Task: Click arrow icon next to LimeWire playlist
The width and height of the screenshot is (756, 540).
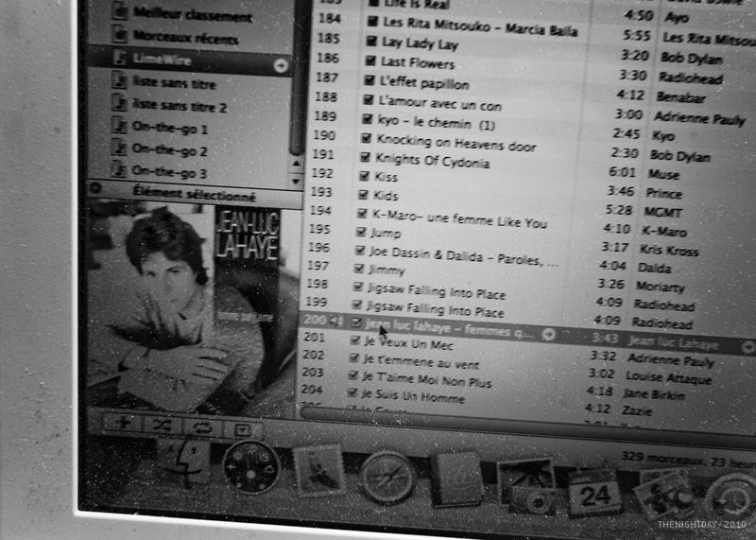Action: point(281,65)
